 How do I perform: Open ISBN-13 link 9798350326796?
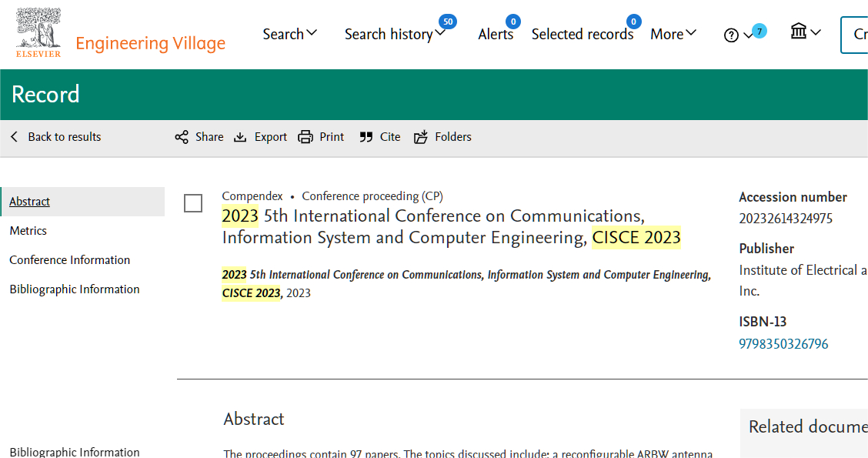783,344
